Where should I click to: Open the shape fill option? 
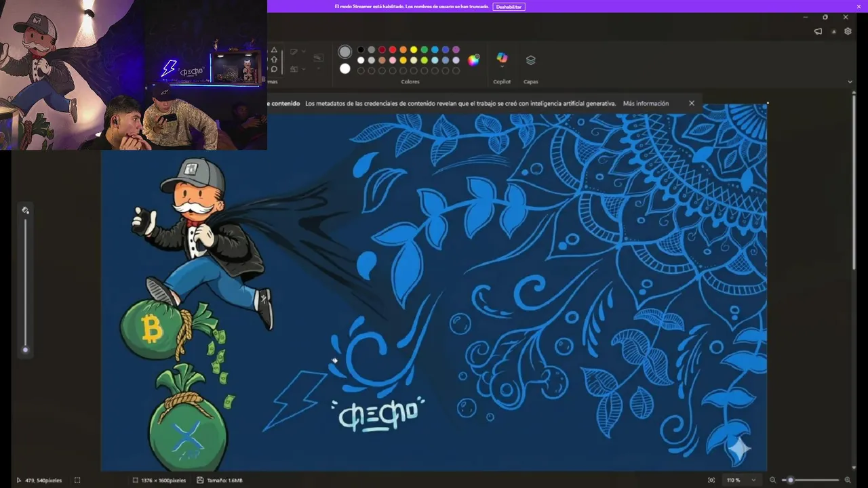[294, 68]
